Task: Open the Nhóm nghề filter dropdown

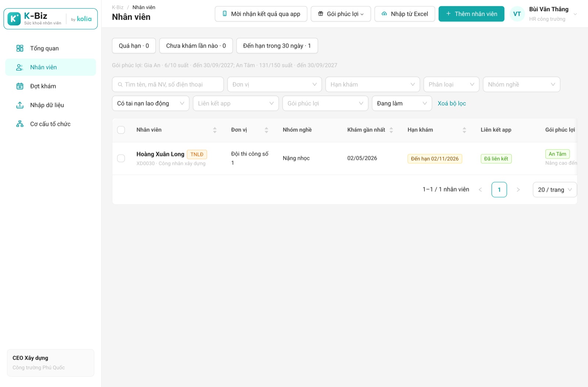Action: [521, 84]
